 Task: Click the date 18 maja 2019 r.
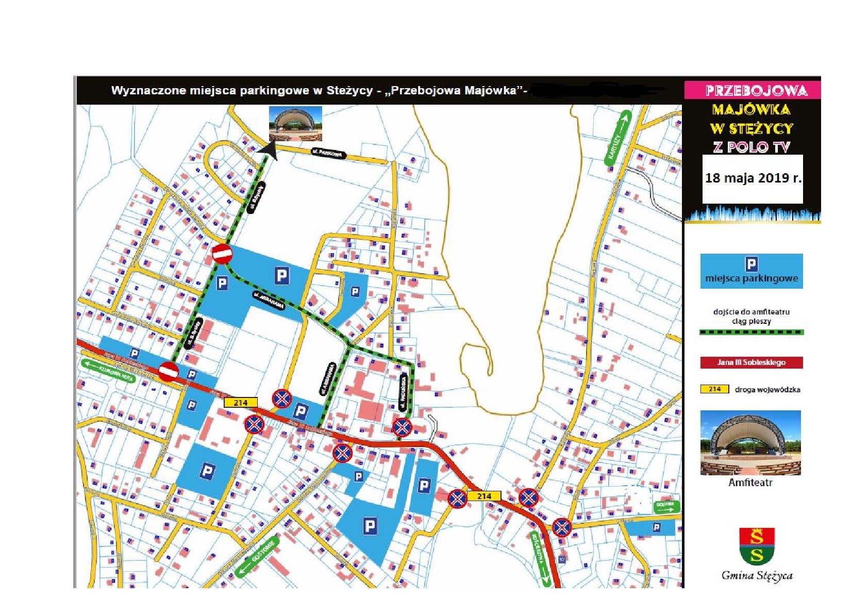[x=753, y=178]
